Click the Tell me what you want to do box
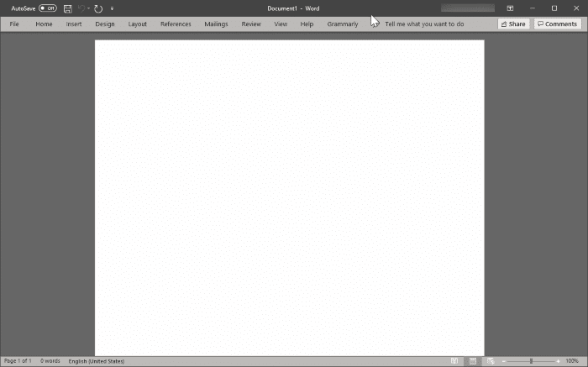The height and width of the screenshot is (367, 588). click(424, 24)
